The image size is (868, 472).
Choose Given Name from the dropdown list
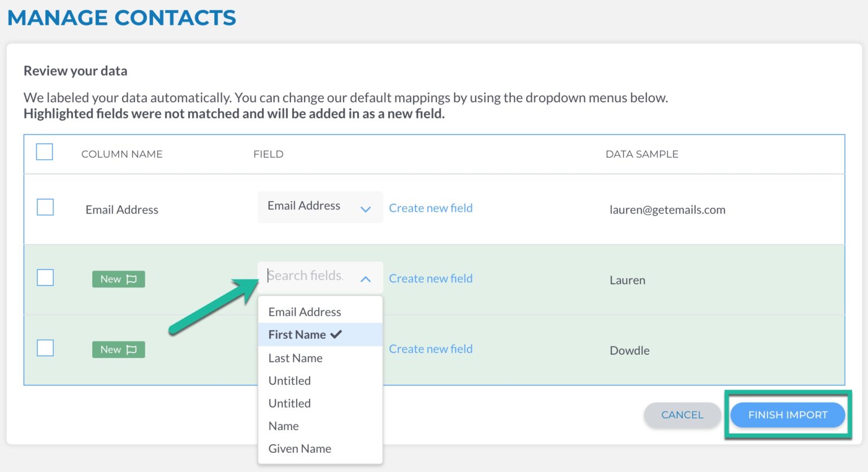[x=300, y=448]
